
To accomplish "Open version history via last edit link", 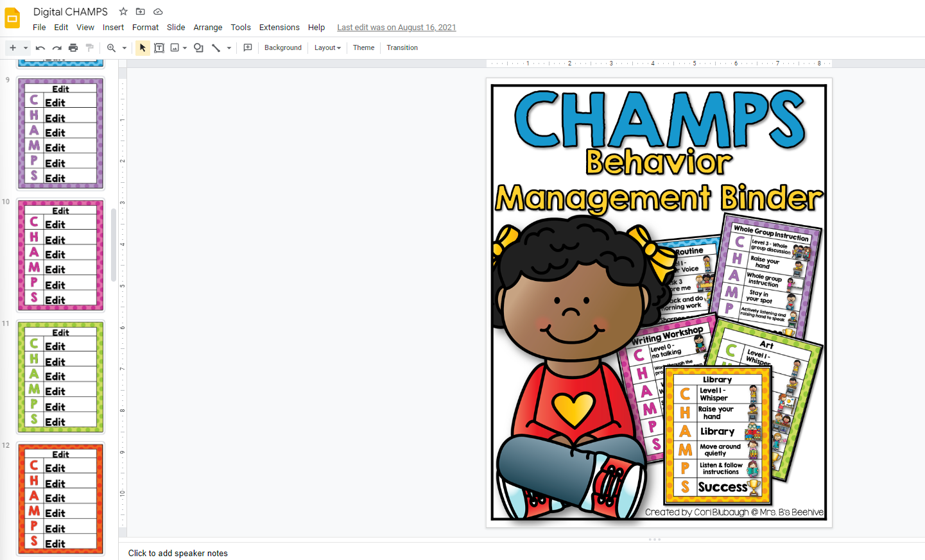I will 396,27.
